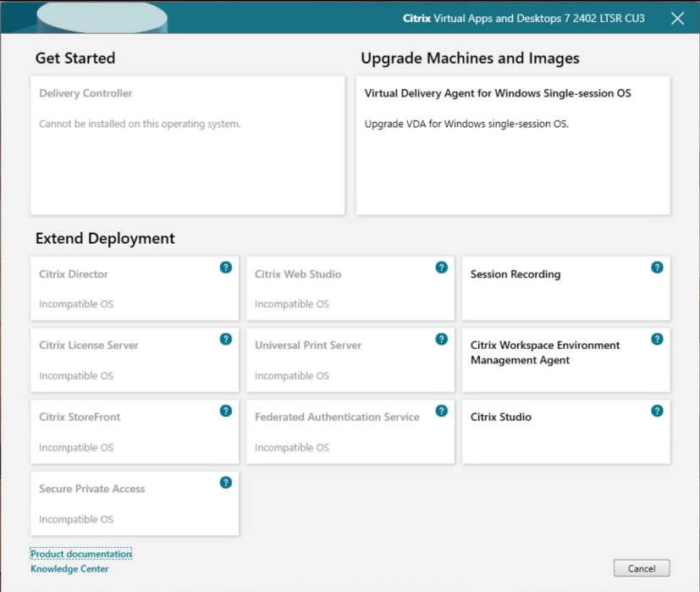Viewport: 700px width, 592px height.
Task: Open help for Citrix Web Studio
Action: coord(442,267)
